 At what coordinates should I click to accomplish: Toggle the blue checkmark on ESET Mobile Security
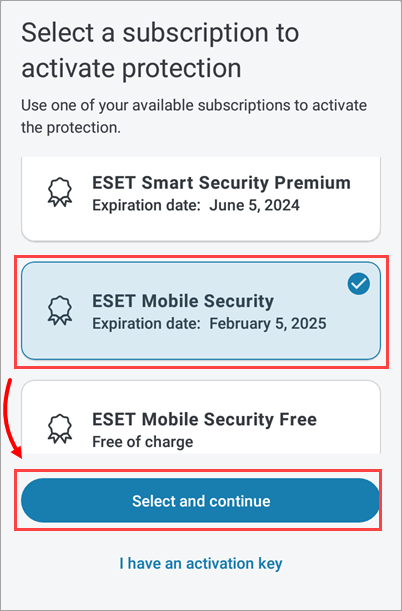358,284
